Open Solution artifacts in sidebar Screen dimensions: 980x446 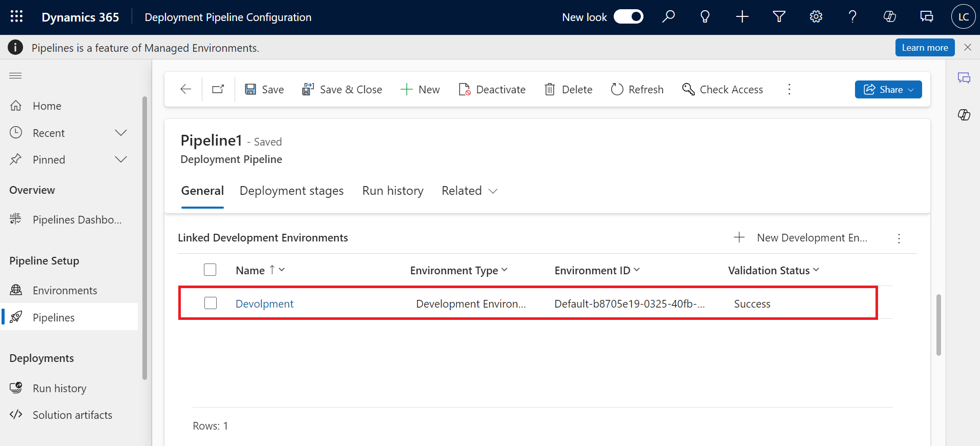pyautogui.click(x=72, y=415)
